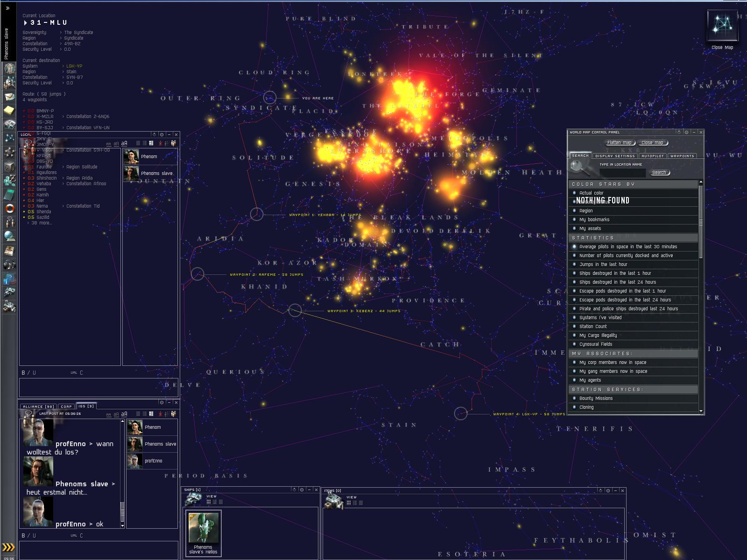Viewport: 747px width, 560px height.
Task: Open the yellow notepad icon
Action: [x=9, y=111]
